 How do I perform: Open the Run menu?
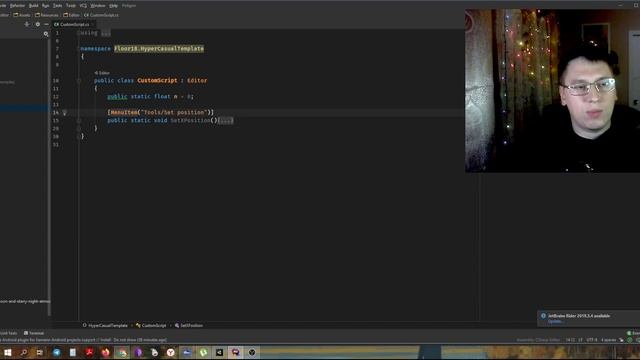(46, 6)
